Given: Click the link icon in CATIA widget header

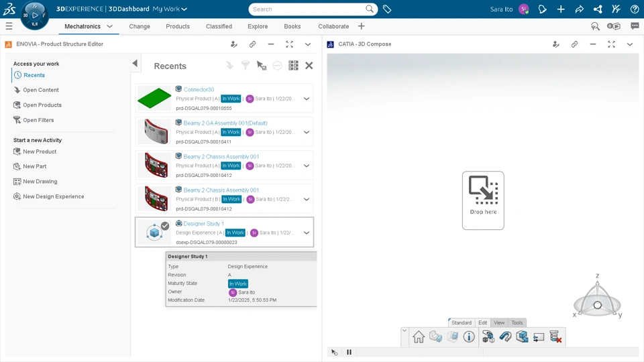Looking at the screenshot, I should click(574, 44).
